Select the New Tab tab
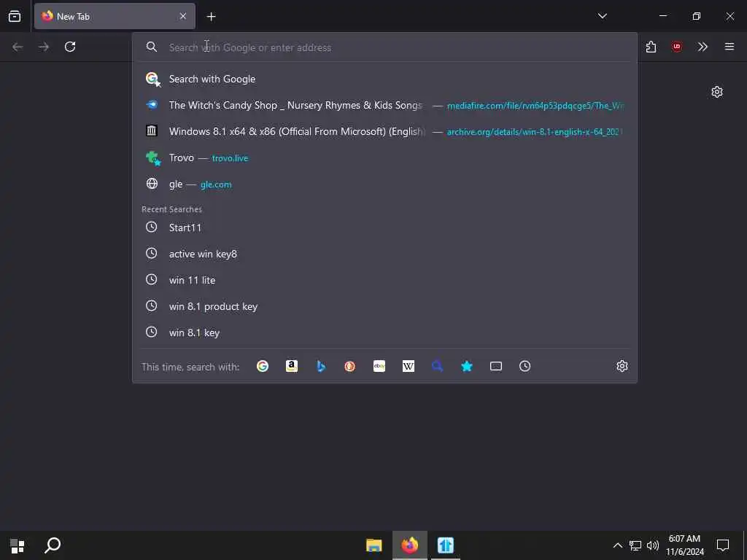747x560 pixels. click(115, 16)
